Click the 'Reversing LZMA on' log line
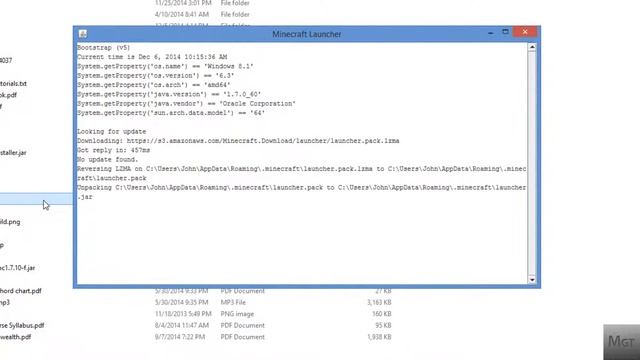The image size is (640, 360). tap(302, 174)
